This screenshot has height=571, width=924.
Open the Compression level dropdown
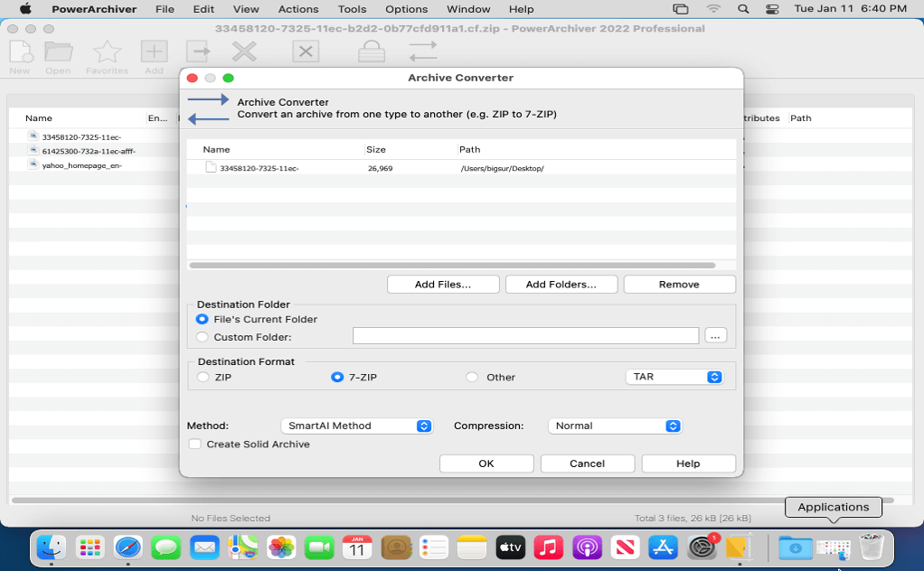(615, 426)
